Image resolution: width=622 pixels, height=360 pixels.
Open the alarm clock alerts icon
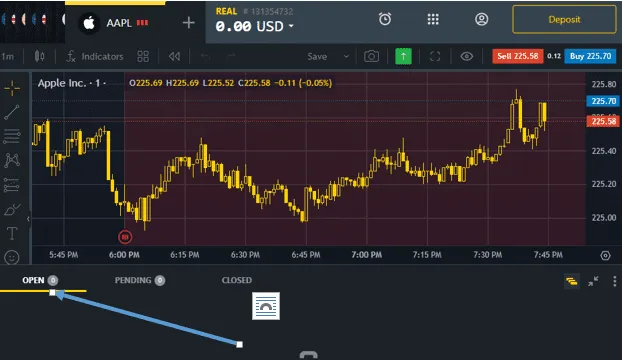(x=385, y=19)
